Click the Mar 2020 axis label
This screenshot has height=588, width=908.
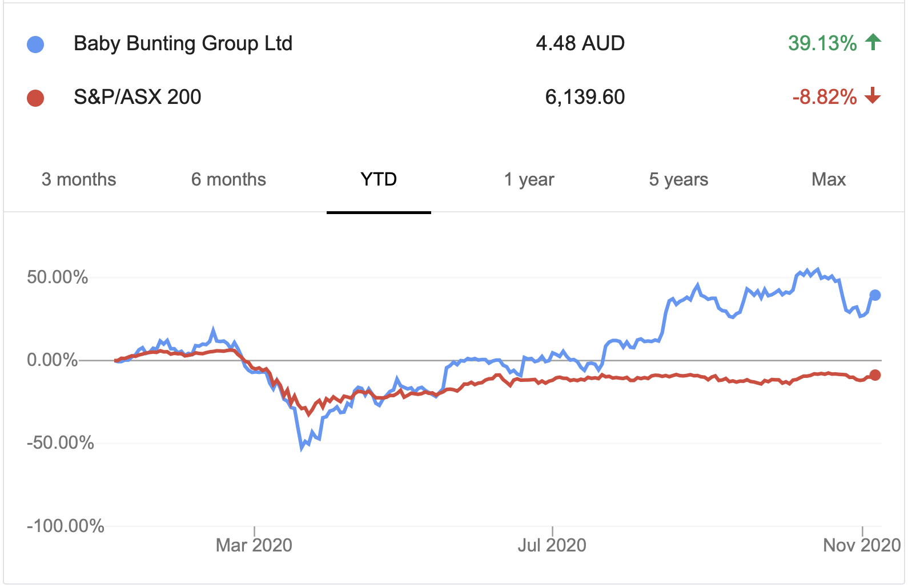(254, 545)
